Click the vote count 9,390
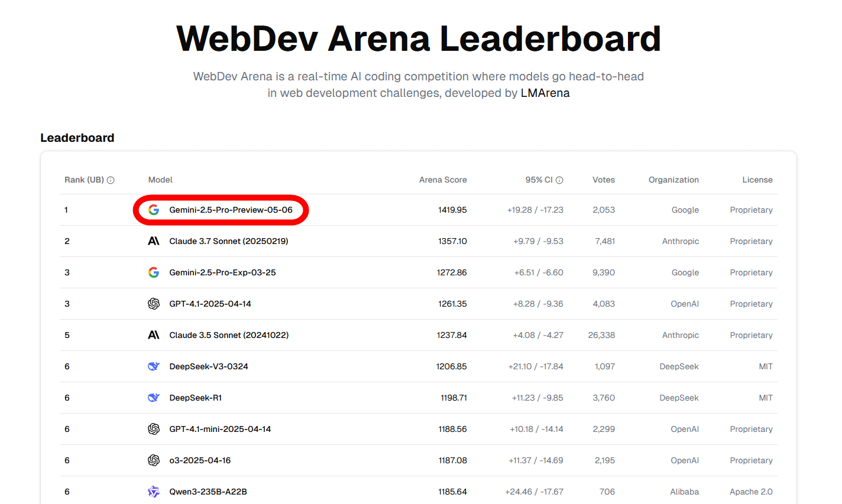Image resolution: width=842 pixels, height=504 pixels. [x=604, y=272]
